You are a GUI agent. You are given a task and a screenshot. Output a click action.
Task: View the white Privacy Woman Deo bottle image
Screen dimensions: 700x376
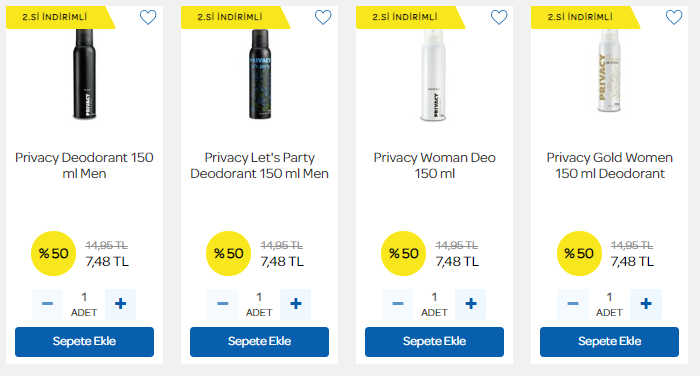(433, 75)
